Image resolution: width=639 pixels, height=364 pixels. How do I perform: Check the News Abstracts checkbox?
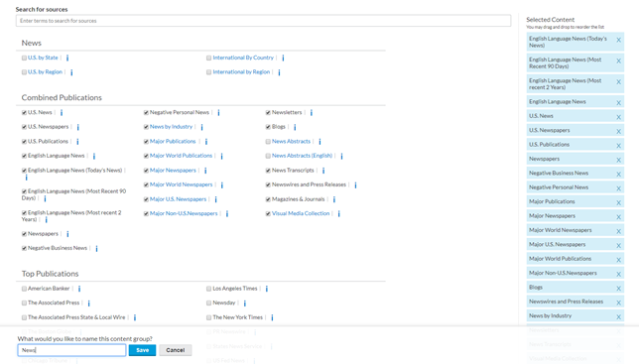pos(268,142)
